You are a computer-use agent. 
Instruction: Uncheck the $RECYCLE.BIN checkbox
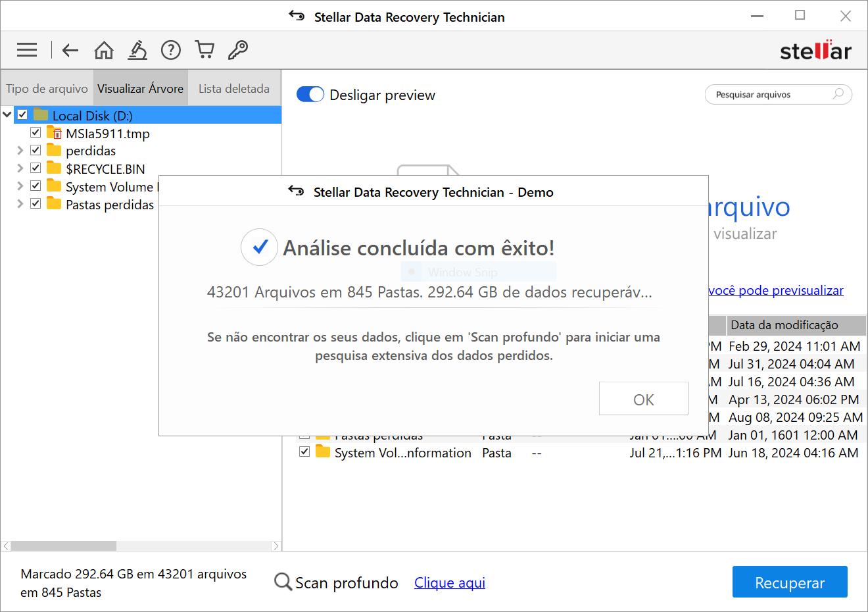[36, 168]
